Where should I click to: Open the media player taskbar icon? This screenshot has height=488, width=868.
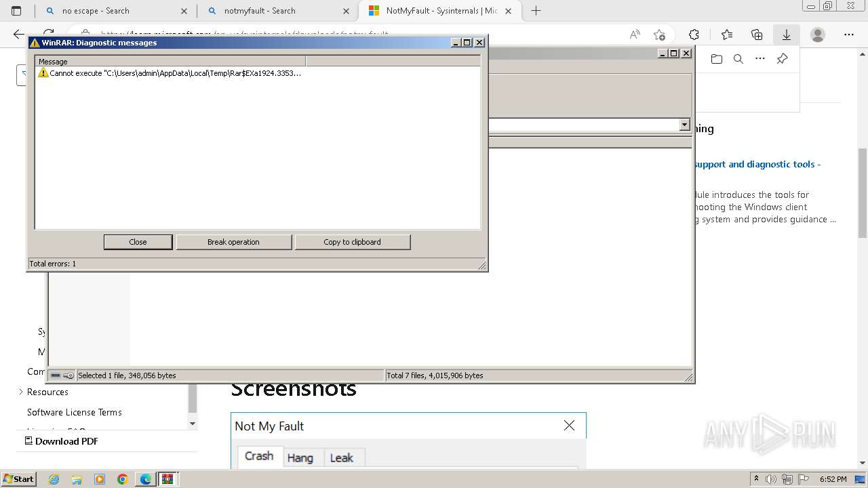(x=100, y=479)
